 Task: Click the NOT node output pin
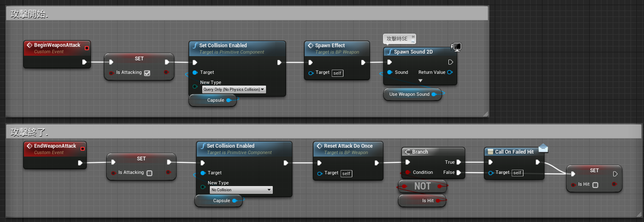tap(440, 186)
